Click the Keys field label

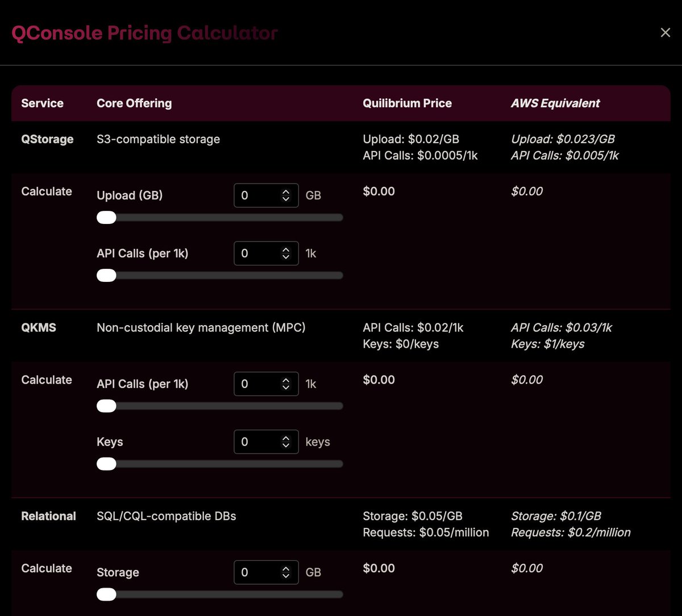point(110,442)
